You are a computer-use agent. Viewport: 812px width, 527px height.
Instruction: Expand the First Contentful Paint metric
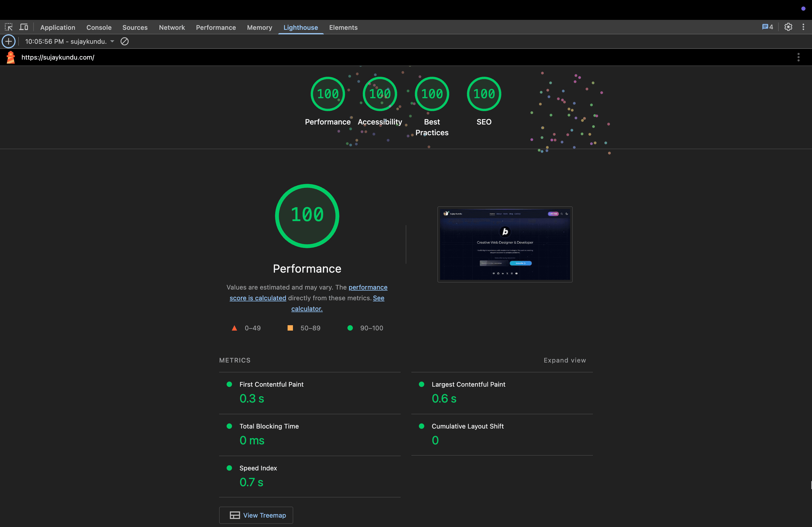(271, 385)
